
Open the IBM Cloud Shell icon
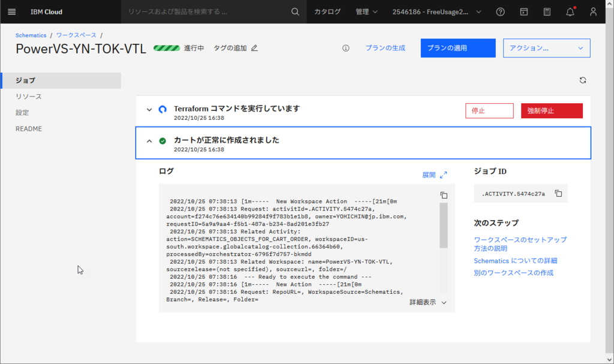click(x=523, y=12)
